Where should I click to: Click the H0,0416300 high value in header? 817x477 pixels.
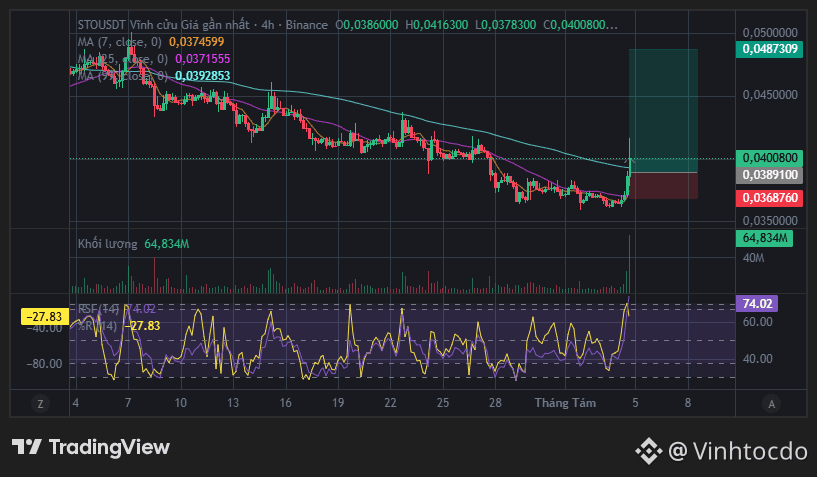click(437, 25)
